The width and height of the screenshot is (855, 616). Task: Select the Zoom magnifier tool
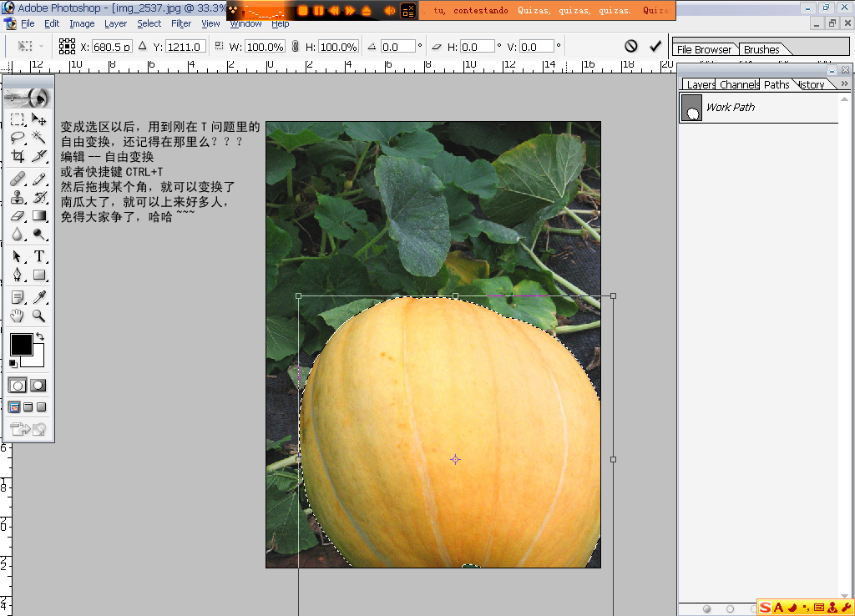38,316
